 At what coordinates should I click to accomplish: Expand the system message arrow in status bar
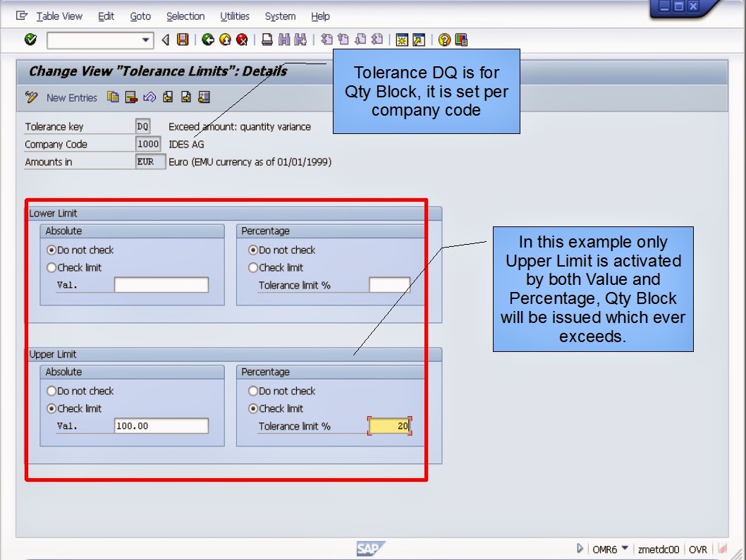(580, 548)
